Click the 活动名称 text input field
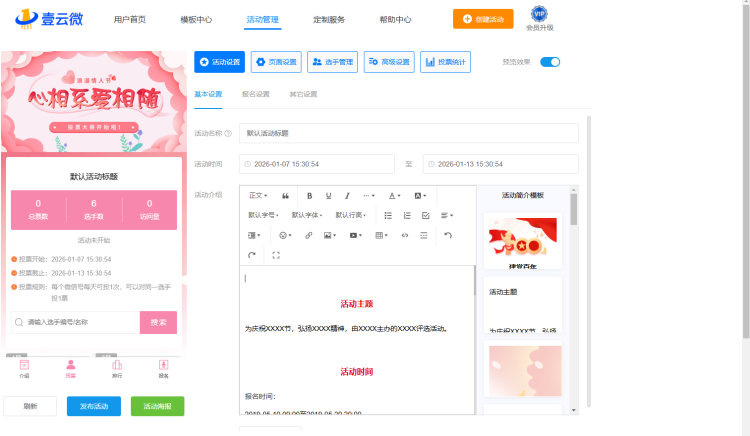Viewport: 750px width, 436px height. pos(408,133)
